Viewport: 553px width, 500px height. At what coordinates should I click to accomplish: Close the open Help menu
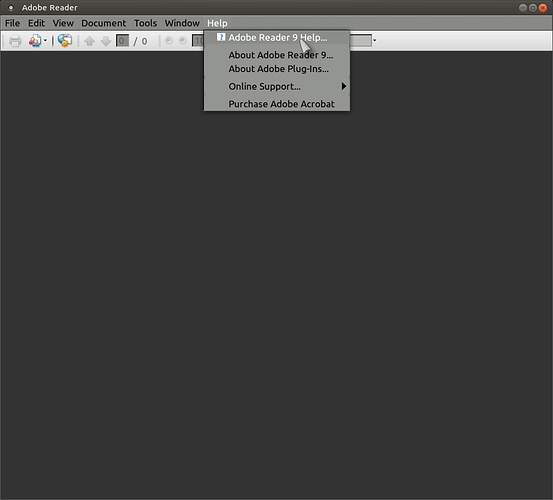tap(217, 23)
